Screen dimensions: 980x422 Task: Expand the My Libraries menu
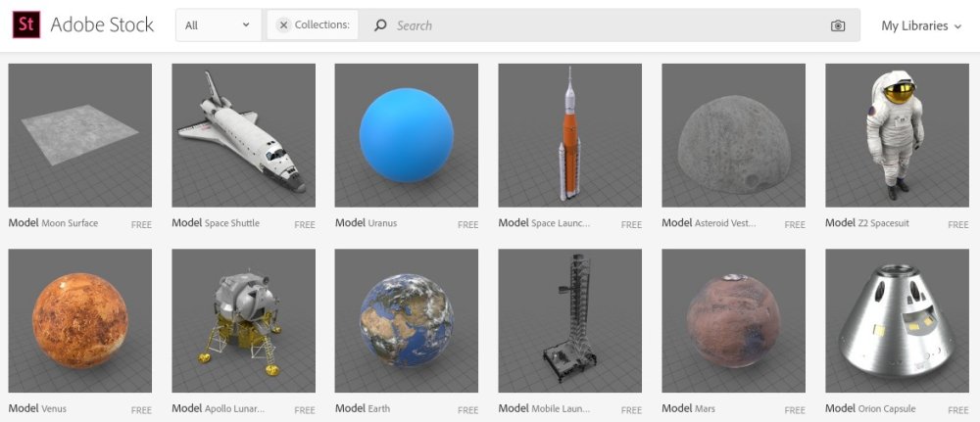(921, 25)
